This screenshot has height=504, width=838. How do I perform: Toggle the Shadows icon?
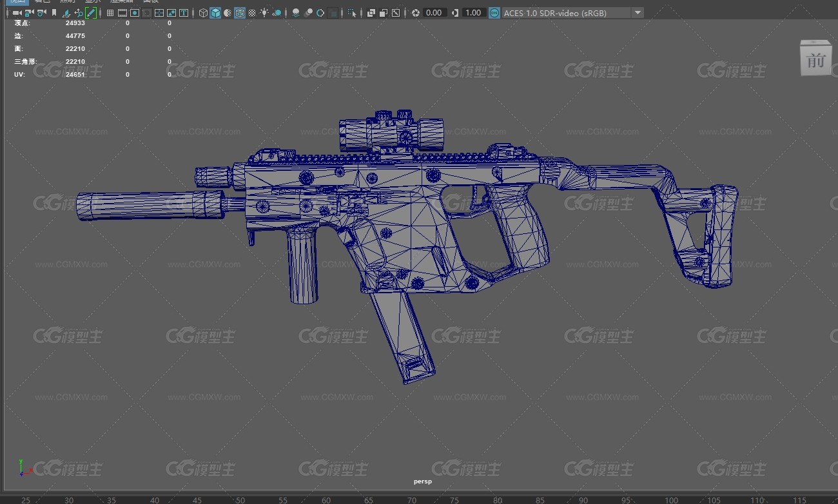(x=277, y=13)
